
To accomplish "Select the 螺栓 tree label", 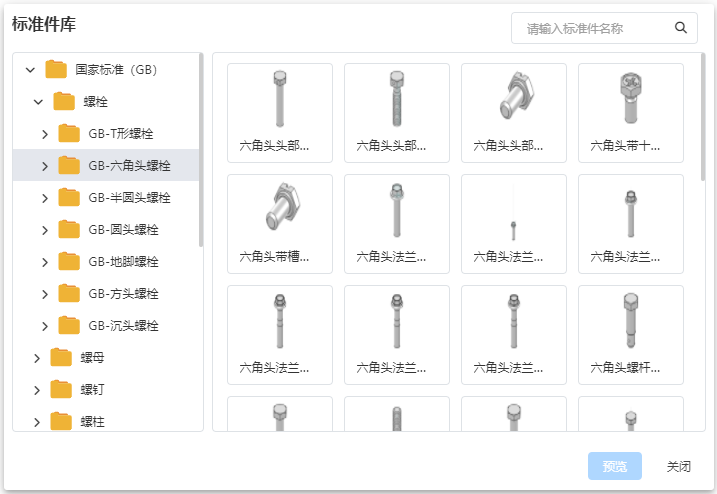I will [96, 102].
